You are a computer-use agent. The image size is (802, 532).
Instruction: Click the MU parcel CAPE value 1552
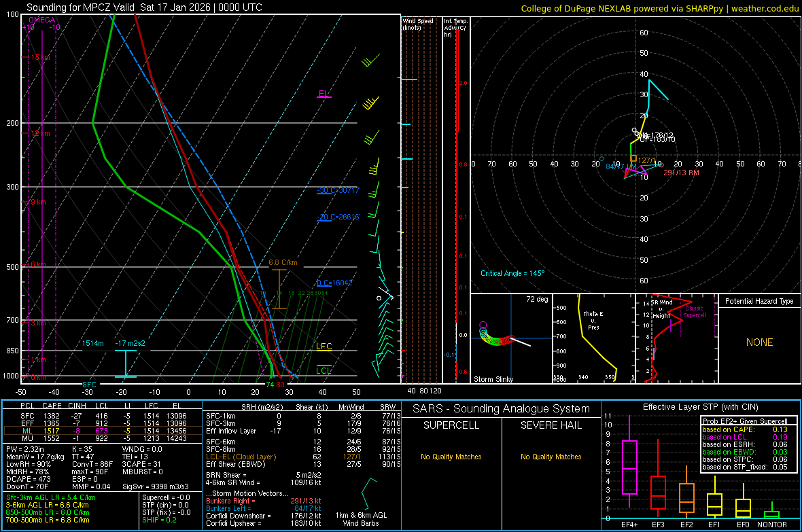[51, 438]
